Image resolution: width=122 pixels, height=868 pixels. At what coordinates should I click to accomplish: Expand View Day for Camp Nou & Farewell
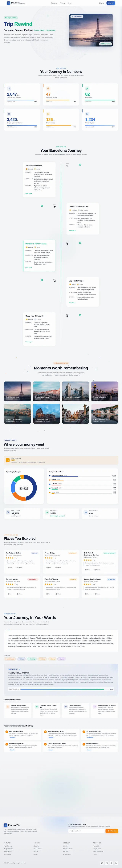29,342
